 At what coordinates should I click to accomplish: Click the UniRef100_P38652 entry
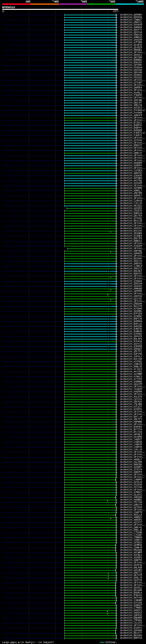click(x=131, y=95)
